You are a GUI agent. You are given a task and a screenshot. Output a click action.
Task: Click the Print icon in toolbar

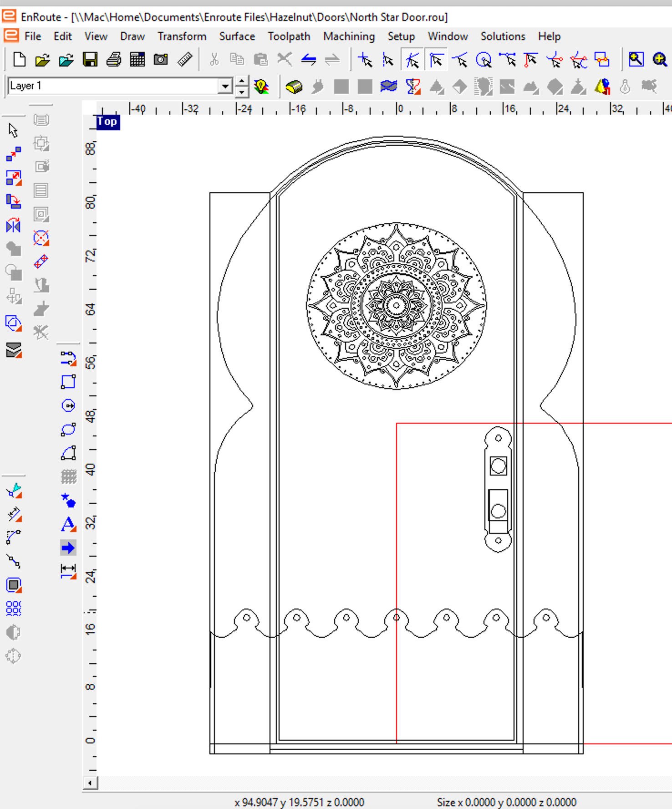(x=114, y=60)
